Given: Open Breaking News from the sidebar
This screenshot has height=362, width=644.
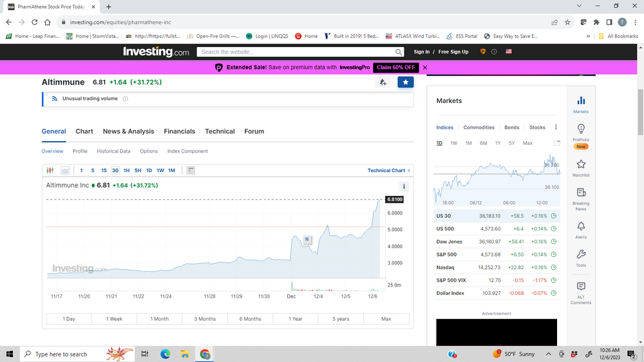Looking at the screenshot, I should click(581, 196).
